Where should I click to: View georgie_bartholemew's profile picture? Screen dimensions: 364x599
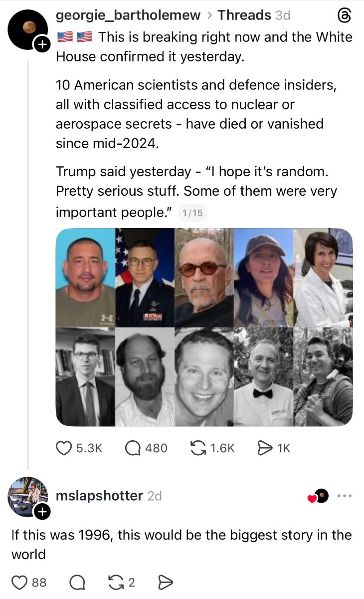coord(28,29)
